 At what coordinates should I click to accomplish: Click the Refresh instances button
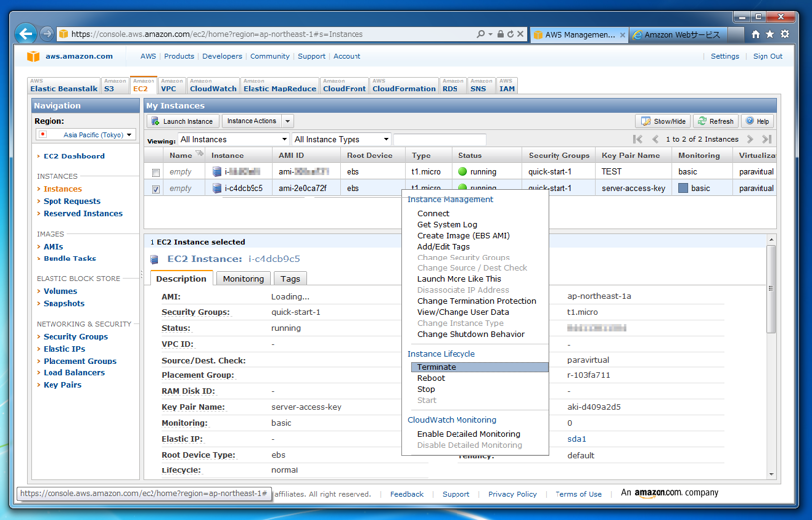coord(715,121)
